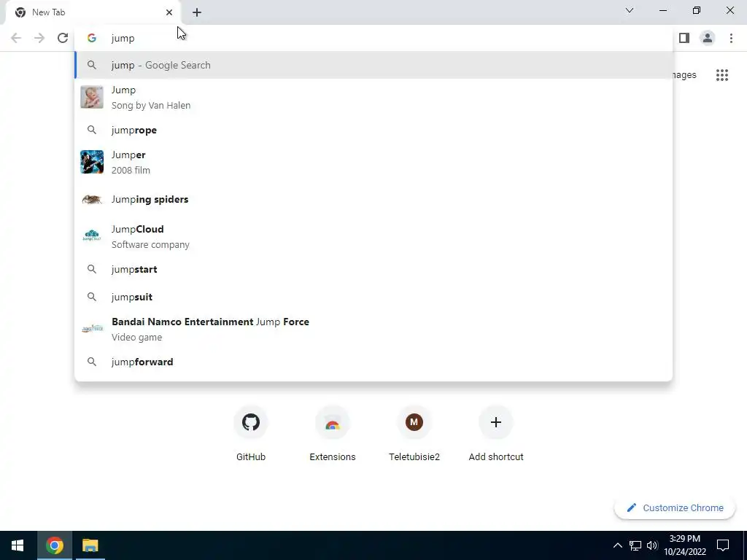Click the magnifier icon beside jumpforward
This screenshot has height=560, width=747.
[x=92, y=362]
